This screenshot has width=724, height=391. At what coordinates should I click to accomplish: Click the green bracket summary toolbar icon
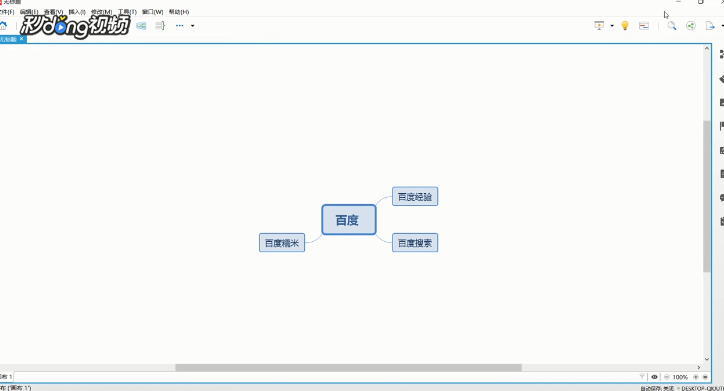coord(160,26)
